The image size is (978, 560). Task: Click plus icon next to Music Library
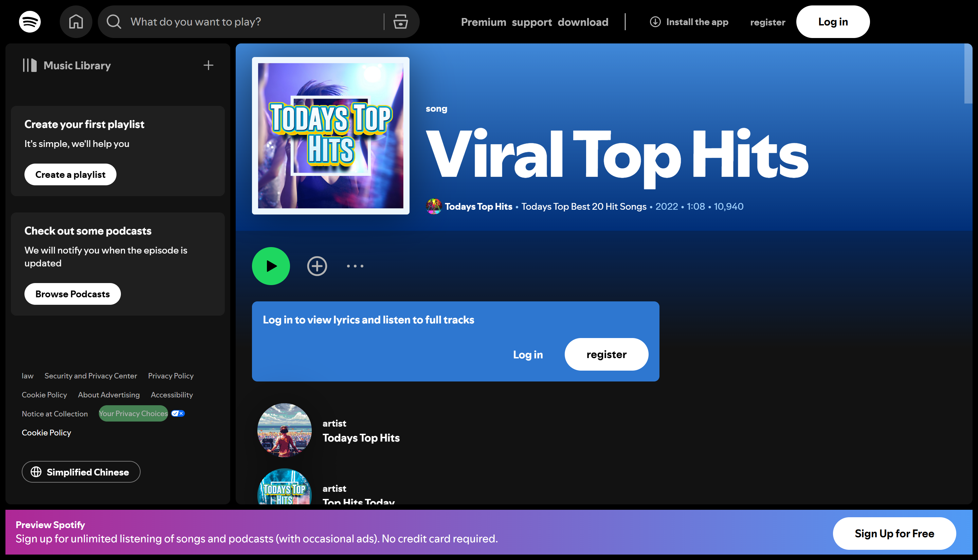(x=208, y=66)
